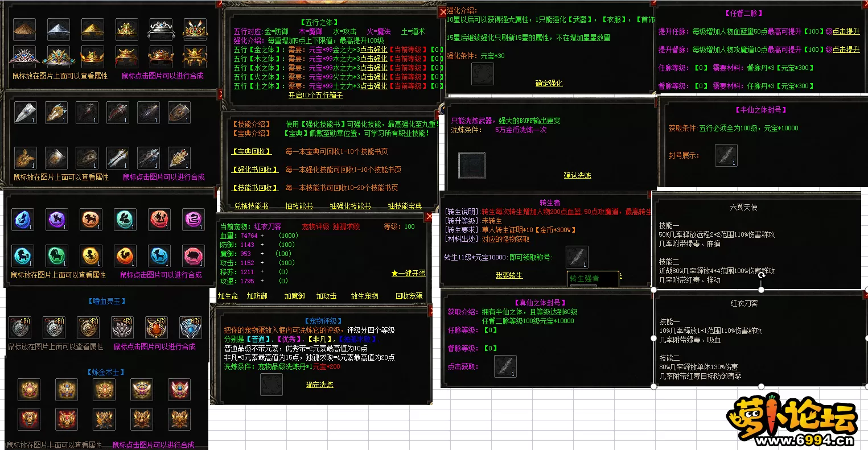Click 点击强化 for 木之体
The image size is (868, 450).
[x=374, y=59]
